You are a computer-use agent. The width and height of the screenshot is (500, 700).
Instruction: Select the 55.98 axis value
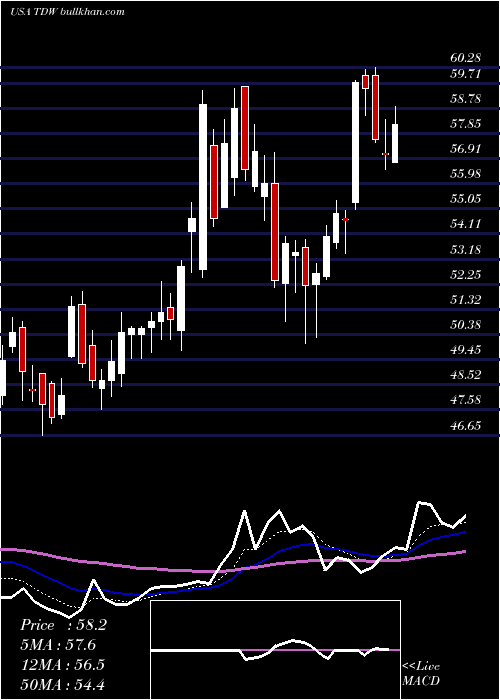tap(465, 174)
